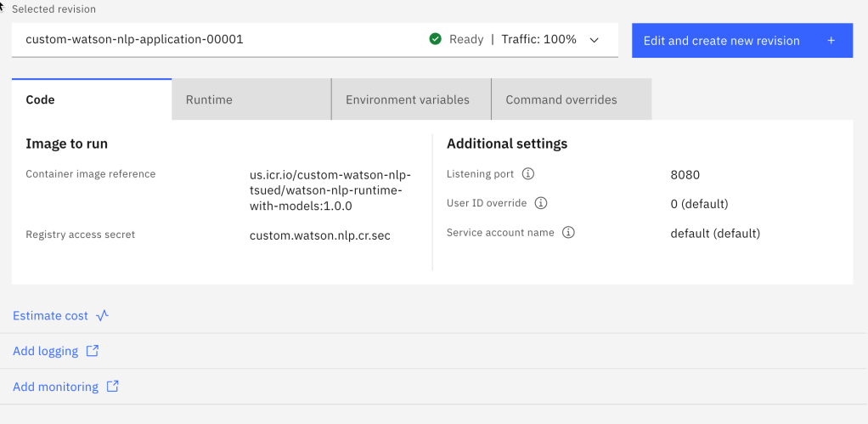Select the Code tab
This screenshot has width=868, height=424.
(92, 99)
